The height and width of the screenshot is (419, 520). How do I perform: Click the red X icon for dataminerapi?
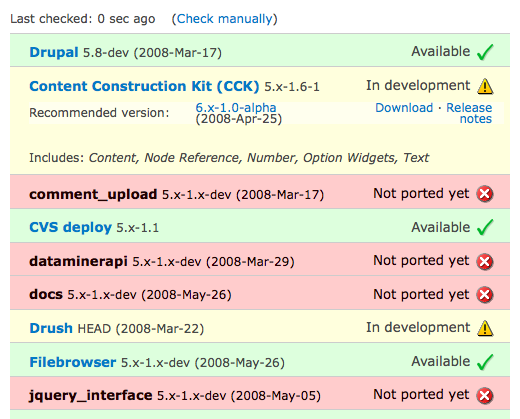[485, 261]
